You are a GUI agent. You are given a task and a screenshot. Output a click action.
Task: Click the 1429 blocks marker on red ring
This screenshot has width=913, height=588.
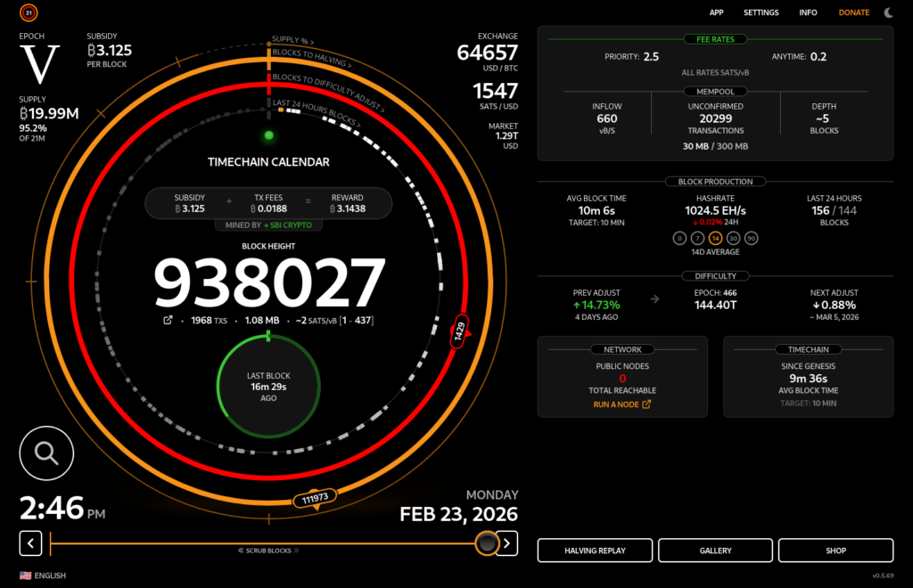[460, 328]
